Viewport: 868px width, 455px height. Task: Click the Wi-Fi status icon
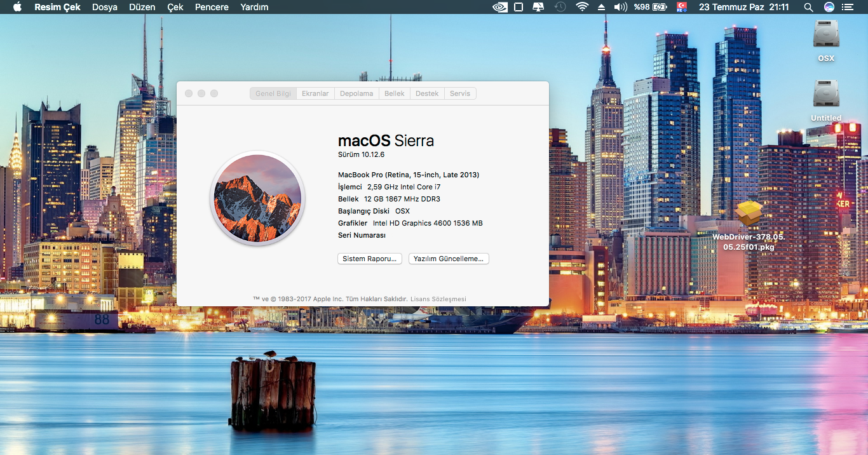(582, 7)
